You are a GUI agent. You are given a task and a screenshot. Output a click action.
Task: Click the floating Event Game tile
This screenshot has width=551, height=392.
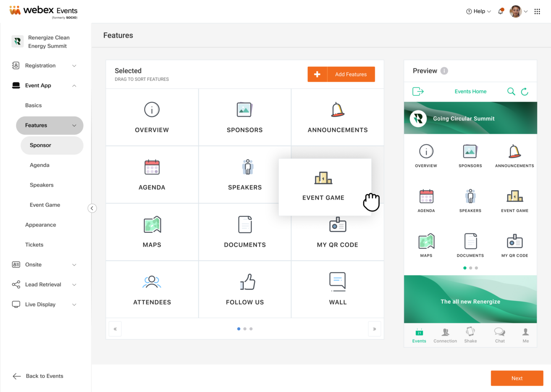pyautogui.click(x=325, y=187)
